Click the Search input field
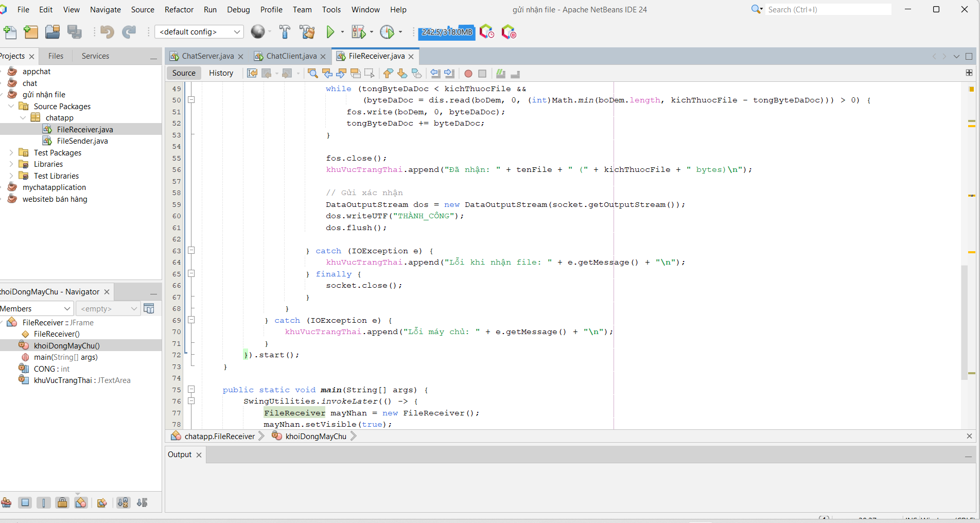This screenshot has height=523, width=980. 828,9
